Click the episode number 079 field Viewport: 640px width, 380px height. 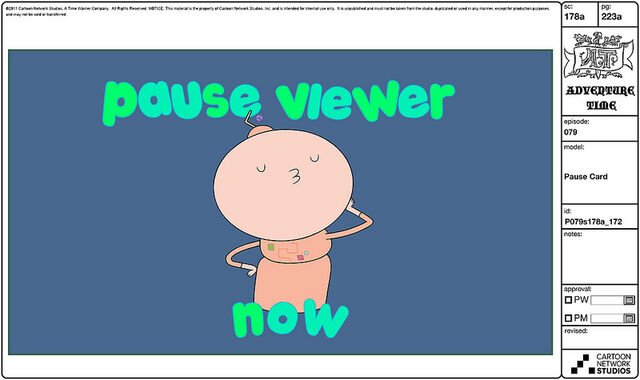tap(570, 132)
